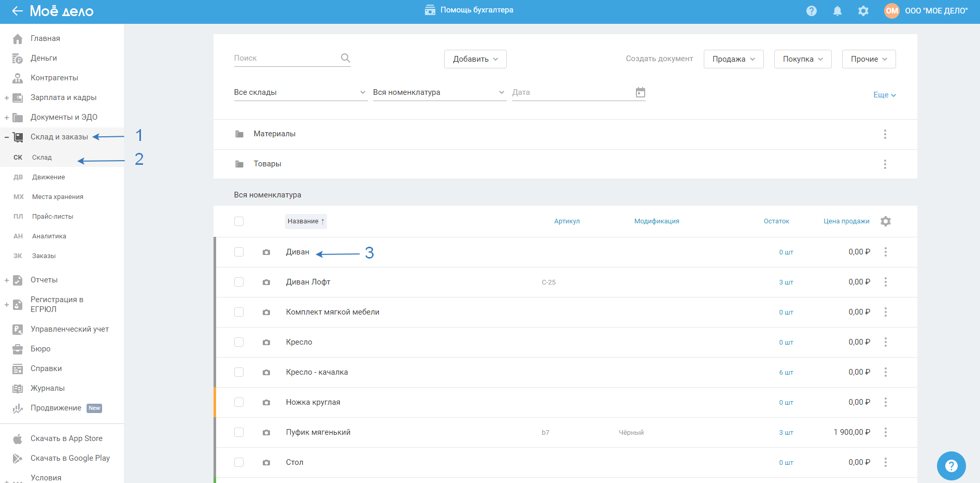Go to Контрагенты in sidebar
980x483 pixels.
(x=54, y=78)
